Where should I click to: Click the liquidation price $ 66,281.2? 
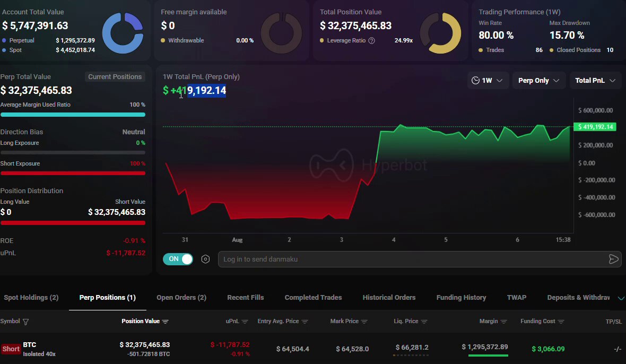click(412, 347)
